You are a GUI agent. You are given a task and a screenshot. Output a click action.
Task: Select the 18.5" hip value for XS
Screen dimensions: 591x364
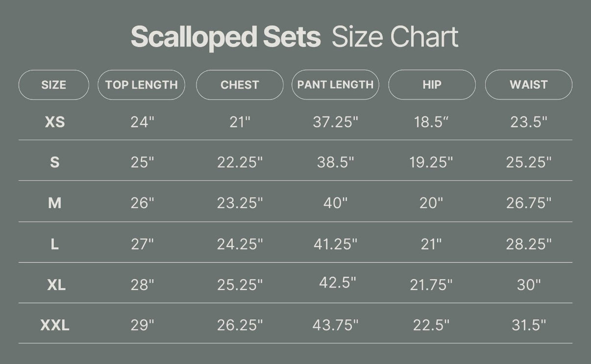(x=431, y=122)
